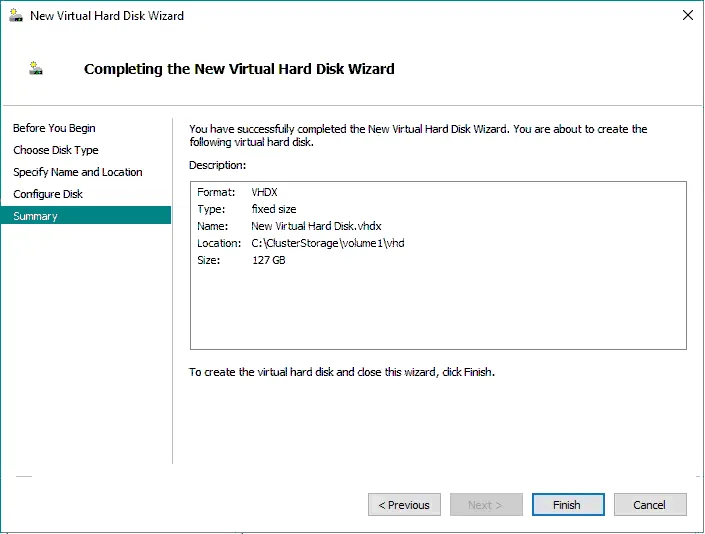Screen dimensions: 705x534
Task: Click the Completing the New Virtual Hard Disk Wizard heading
Action: pos(239,69)
